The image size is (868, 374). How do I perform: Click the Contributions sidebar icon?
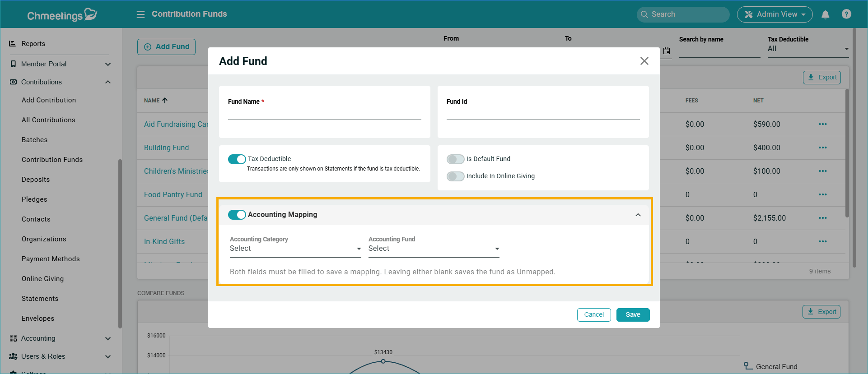13,82
